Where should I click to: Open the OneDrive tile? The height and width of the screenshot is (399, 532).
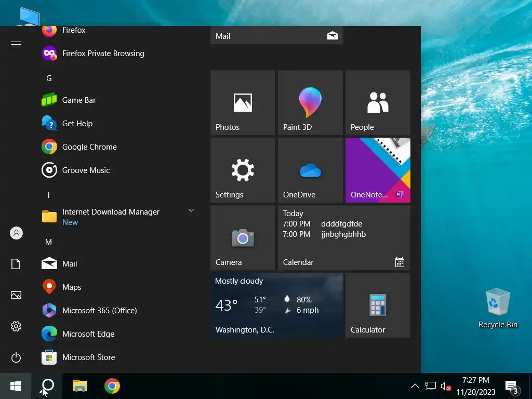click(x=310, y=170)
